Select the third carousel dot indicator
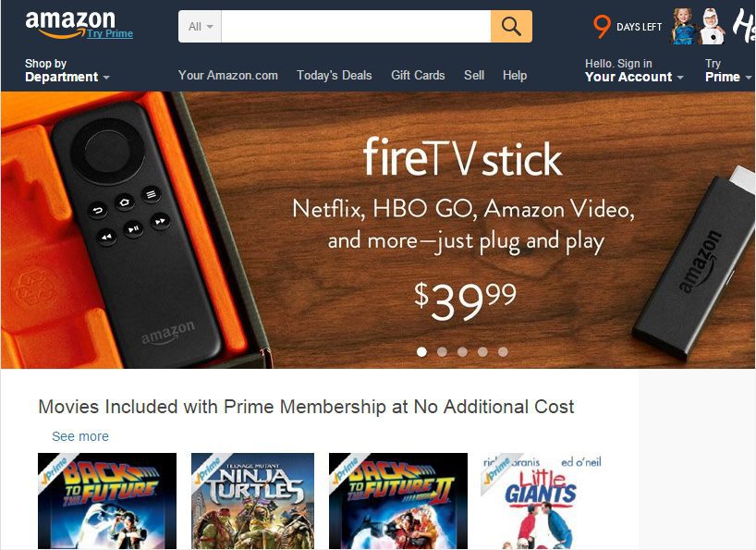 [x=462, y=352]
